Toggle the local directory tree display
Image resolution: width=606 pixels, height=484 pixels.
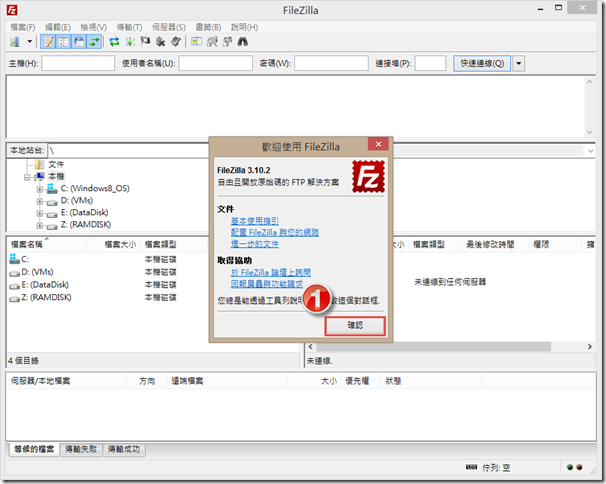click(x=64, y=41)
